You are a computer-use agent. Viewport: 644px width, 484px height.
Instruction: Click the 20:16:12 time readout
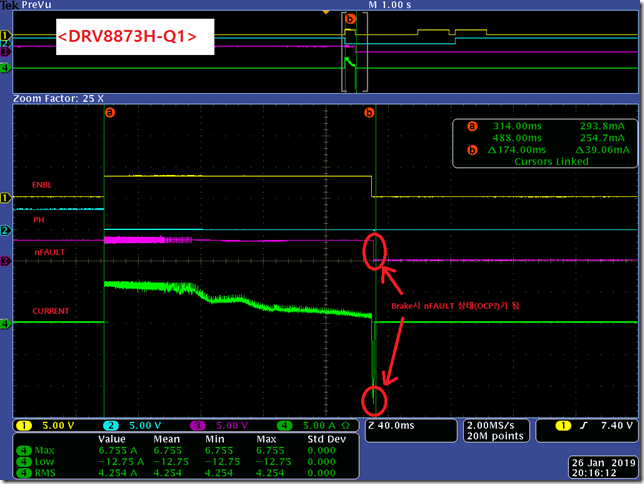point(594,473)
